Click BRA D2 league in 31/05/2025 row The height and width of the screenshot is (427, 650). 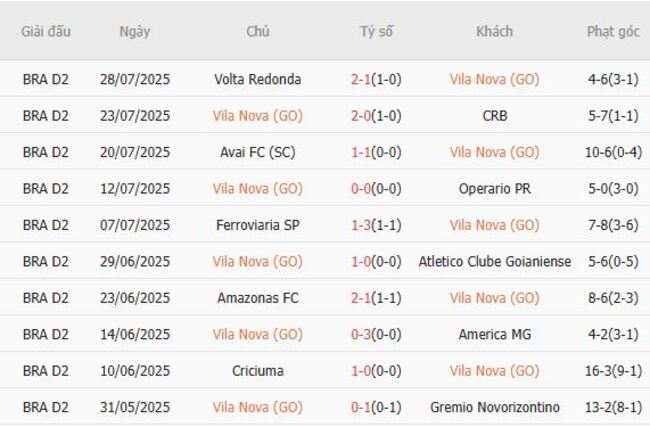tap(46, 408)
